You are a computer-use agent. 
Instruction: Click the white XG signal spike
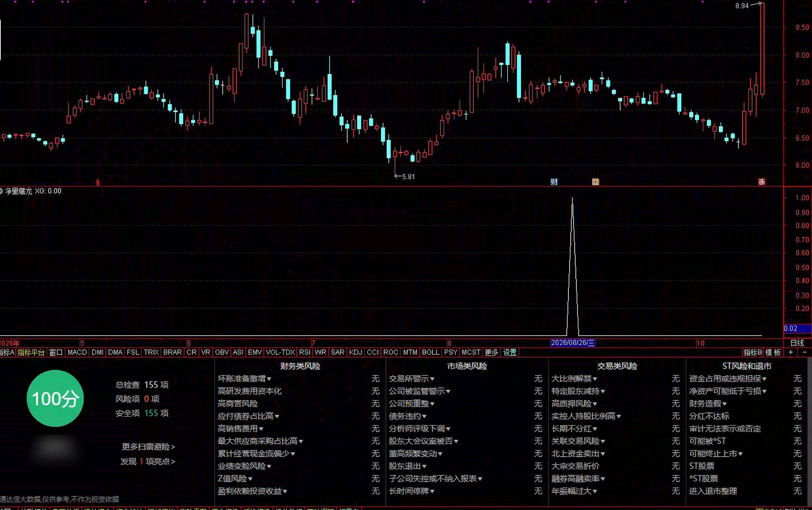572,266
